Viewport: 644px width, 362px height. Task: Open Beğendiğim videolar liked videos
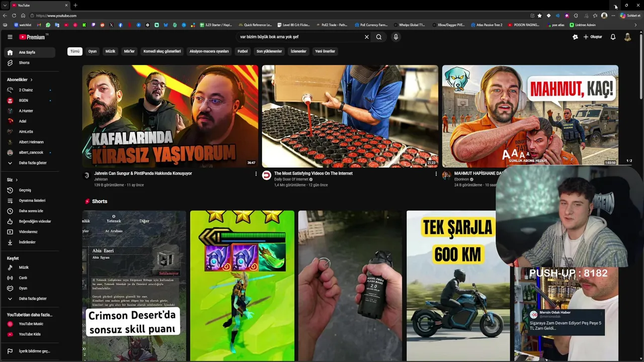[29, 221]
